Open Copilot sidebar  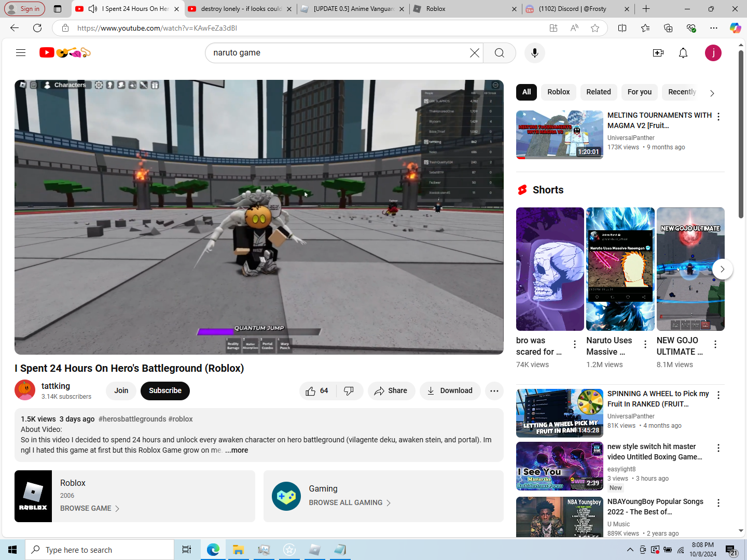coord(736,28)
